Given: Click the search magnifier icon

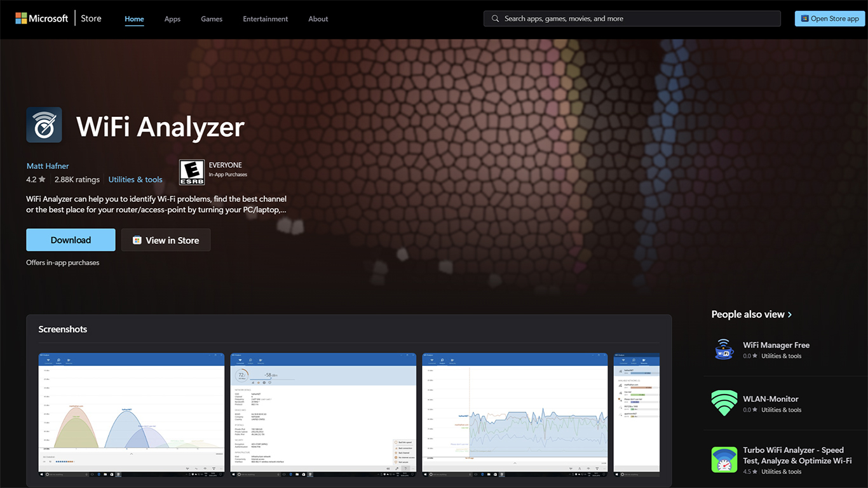Looking at the screenshot, I should click(x=495, y=19).
